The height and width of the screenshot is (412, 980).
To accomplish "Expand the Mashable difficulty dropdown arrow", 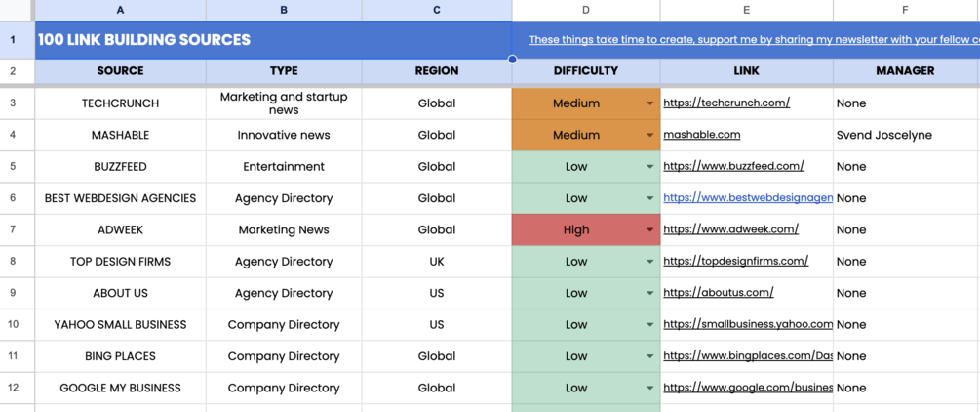I will pos(650,136).
